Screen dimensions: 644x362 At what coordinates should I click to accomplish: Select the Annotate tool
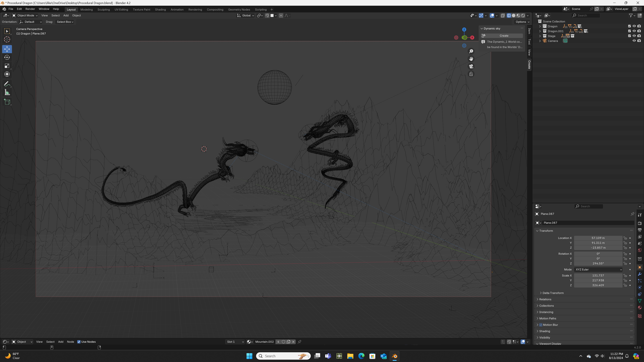pyautogui.click(x=7, y=84)
